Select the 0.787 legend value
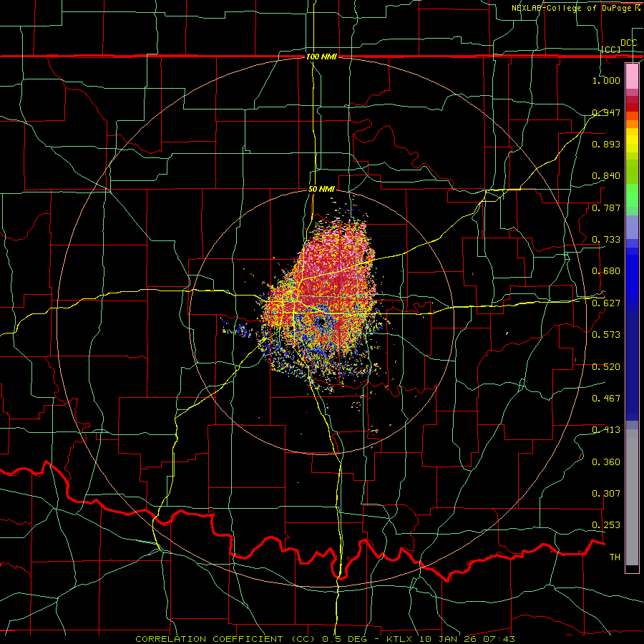 point(606,208)
